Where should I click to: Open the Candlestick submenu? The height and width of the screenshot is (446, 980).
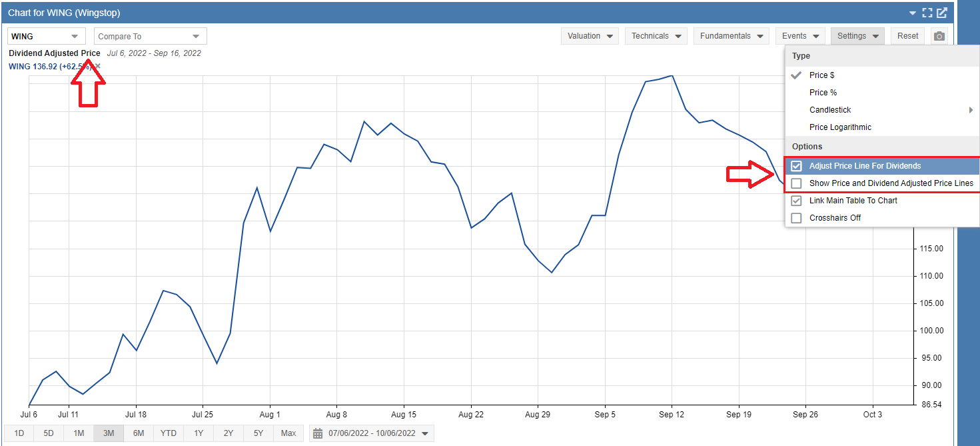pos(883,110)
